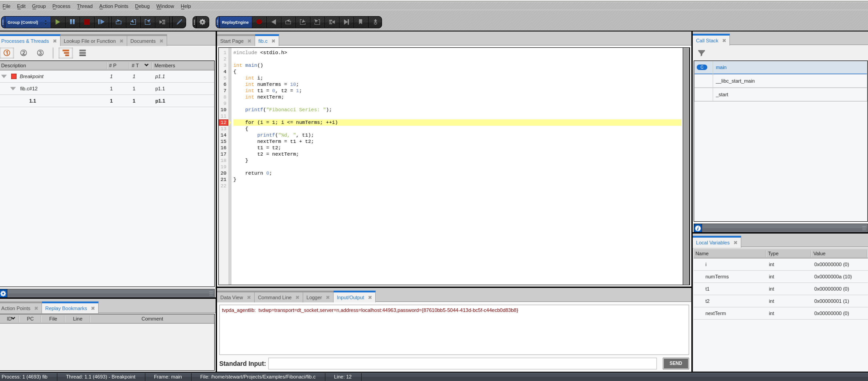Viewport: 868px width, 381px height.
Task: Click the Standard Input text field
Action: pos(462,364)
